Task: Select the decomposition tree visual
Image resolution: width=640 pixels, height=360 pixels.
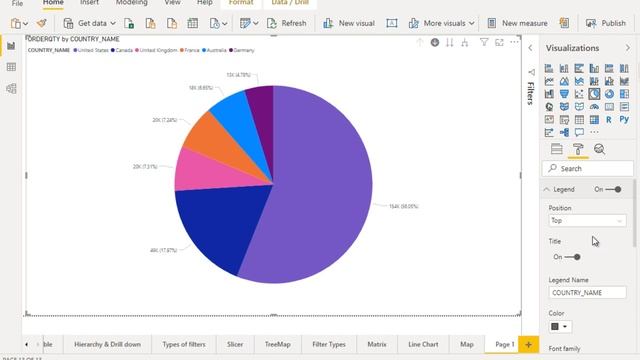Action: click(564, 132)
